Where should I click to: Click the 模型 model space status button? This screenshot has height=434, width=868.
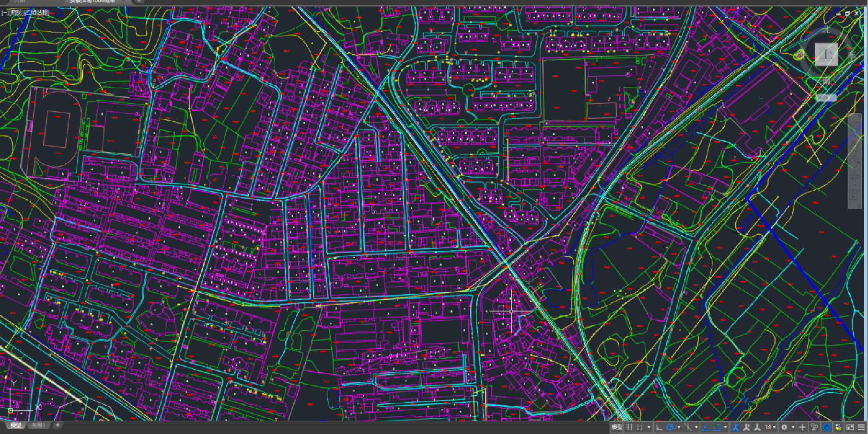617,427
